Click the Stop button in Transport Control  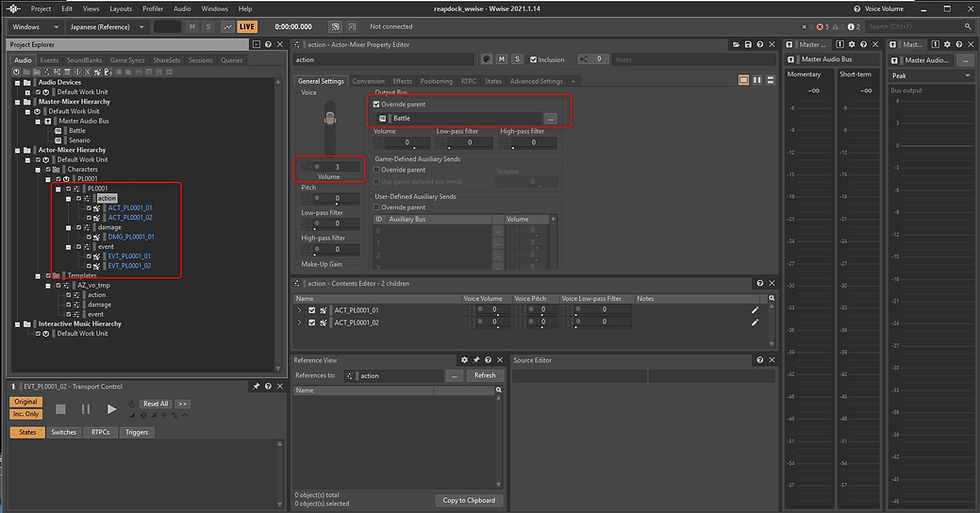coord(61,409)
